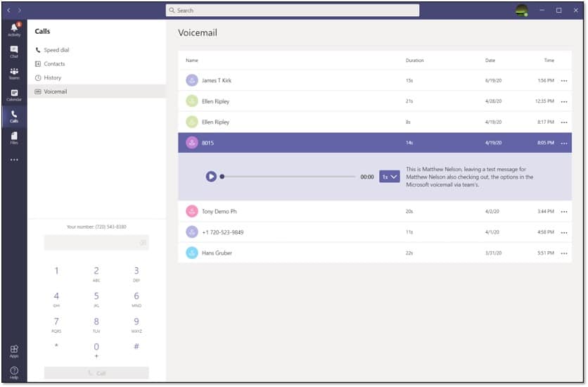
Task: Click the Search box at top
Action: pyautogui.click(x=293, y=11)
